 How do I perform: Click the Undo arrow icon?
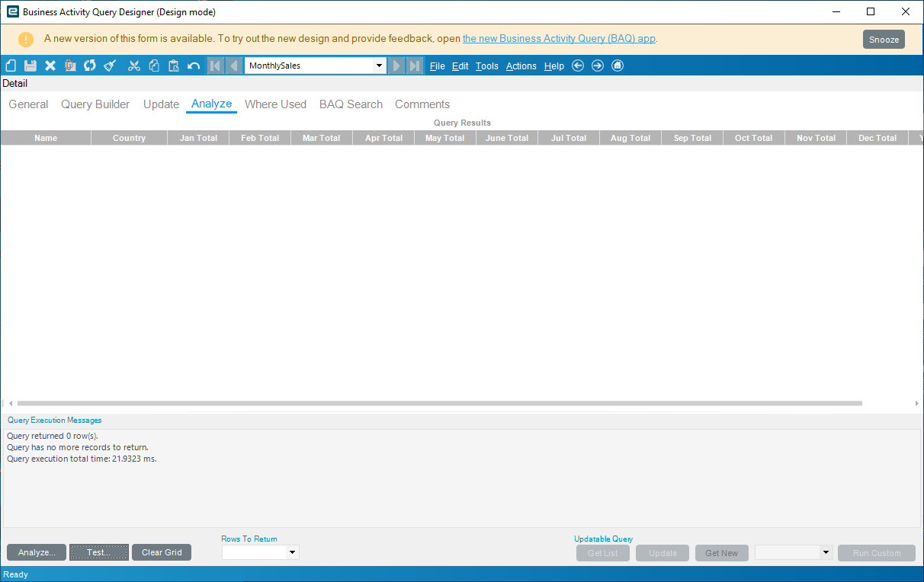tap(194, 66)
